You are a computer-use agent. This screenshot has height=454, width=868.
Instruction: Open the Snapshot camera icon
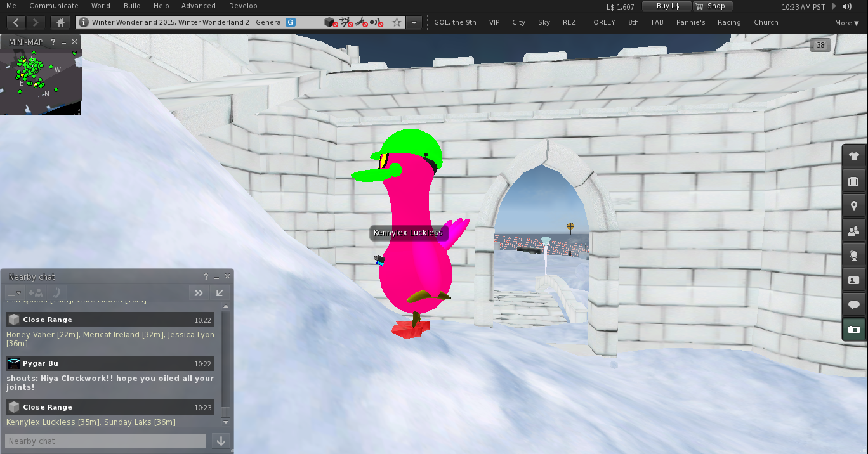[853, 330]
